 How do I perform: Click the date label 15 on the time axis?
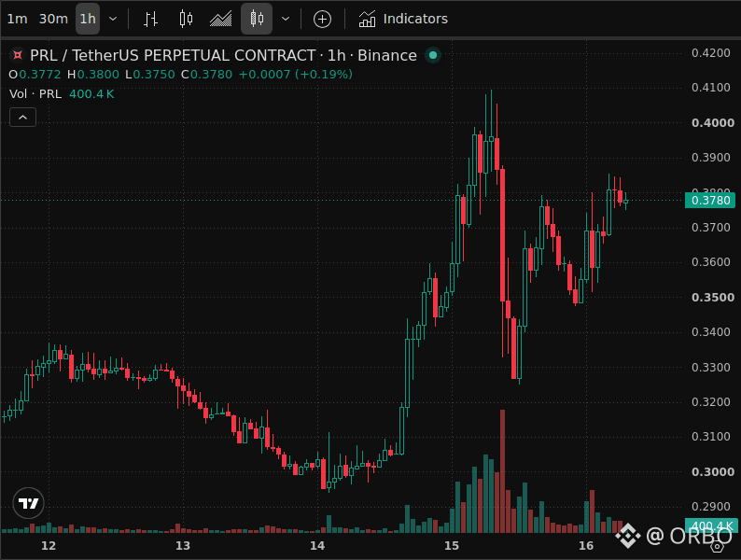pos(452,546)
